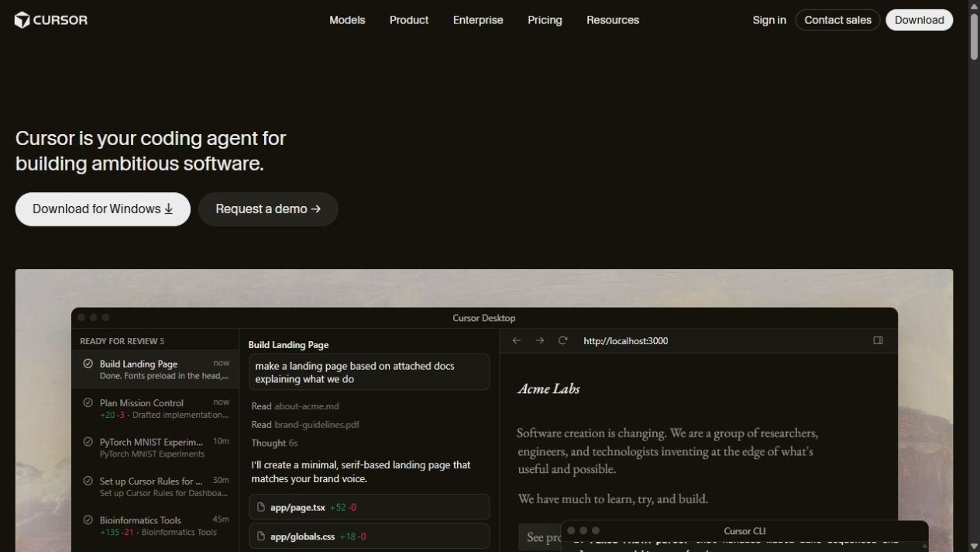
Task: Click check icon beside Build Landing Page
Action: [88, 364]
